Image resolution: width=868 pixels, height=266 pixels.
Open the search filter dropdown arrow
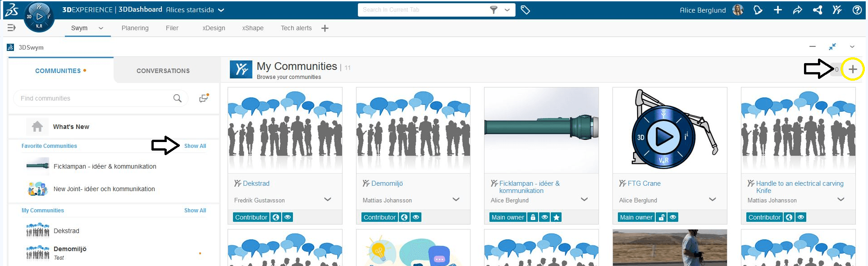coord(507,10)
